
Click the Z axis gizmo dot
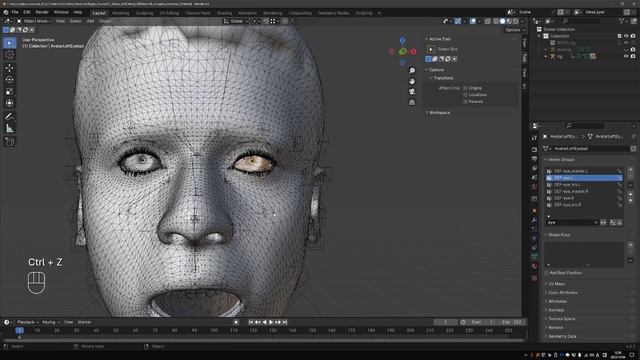point(402,40)
